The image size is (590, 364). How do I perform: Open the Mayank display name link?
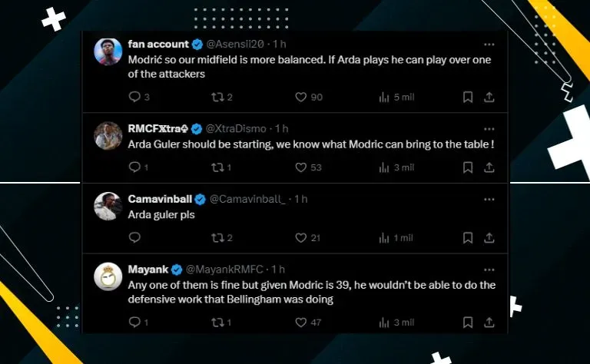pos(147,269)
